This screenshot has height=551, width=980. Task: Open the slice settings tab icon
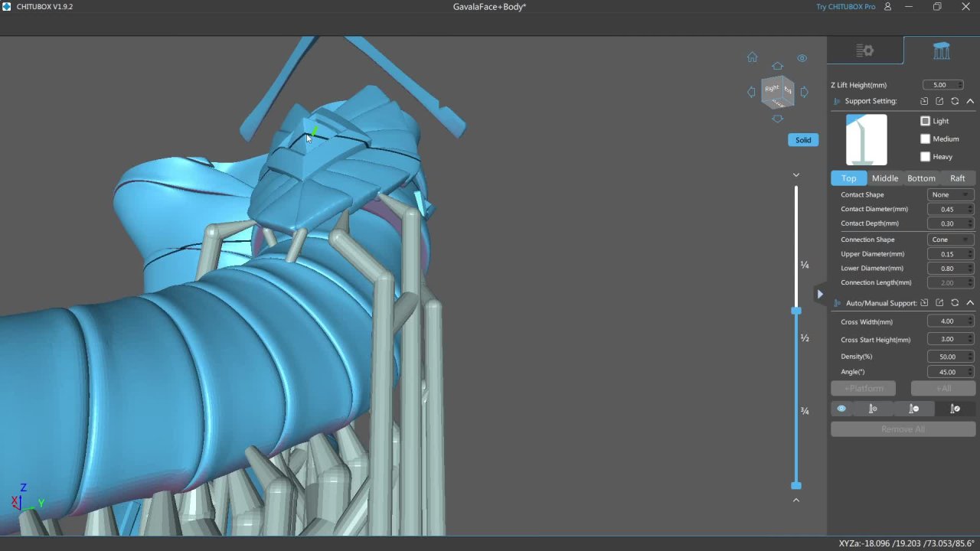(x=864, y=51)
